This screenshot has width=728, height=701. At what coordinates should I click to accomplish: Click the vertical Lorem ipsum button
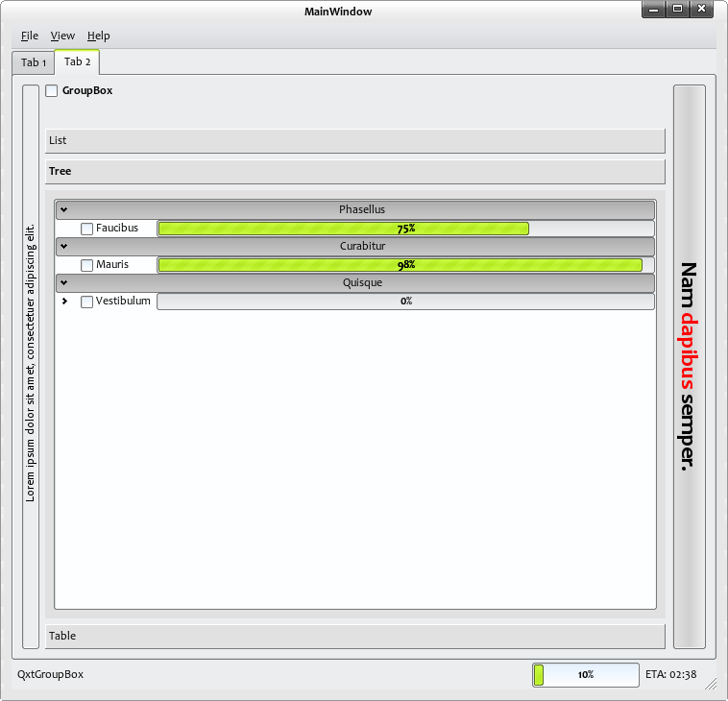pos(31,367)
